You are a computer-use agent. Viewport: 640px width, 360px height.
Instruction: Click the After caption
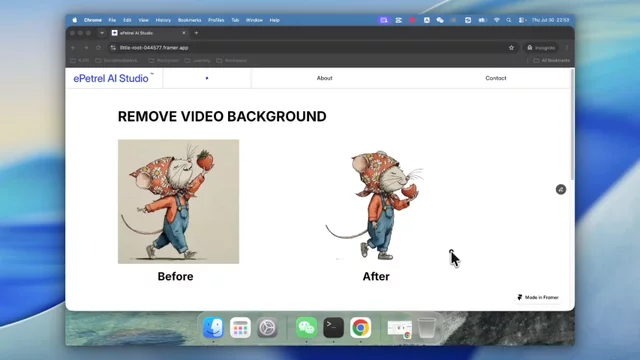(x=376, y=276)
